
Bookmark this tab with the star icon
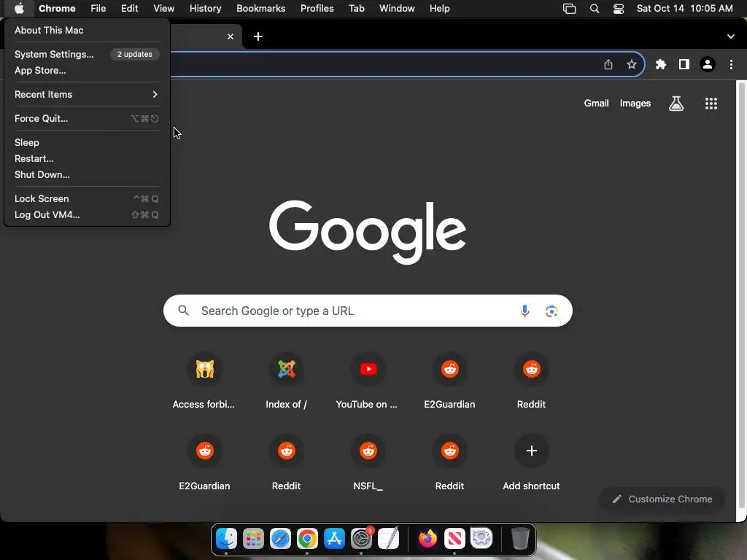[x=632, y=64]
